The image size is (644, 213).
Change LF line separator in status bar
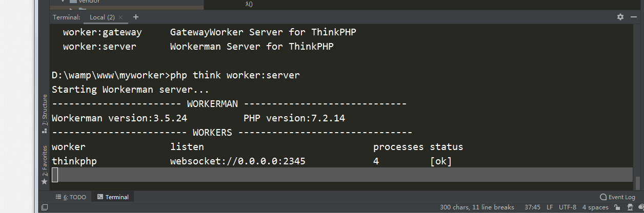click(550, 207)
